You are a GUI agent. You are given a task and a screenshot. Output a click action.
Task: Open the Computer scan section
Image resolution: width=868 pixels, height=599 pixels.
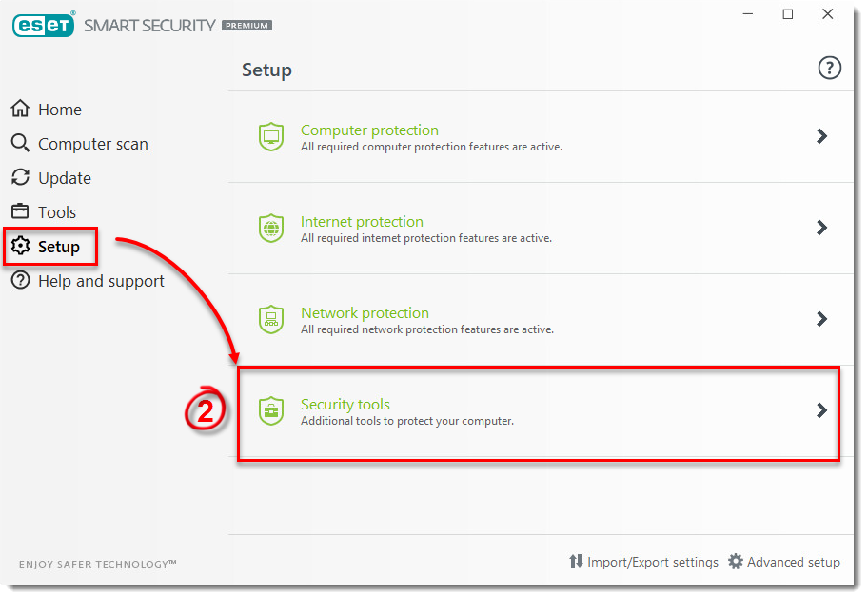pos(92,144)
